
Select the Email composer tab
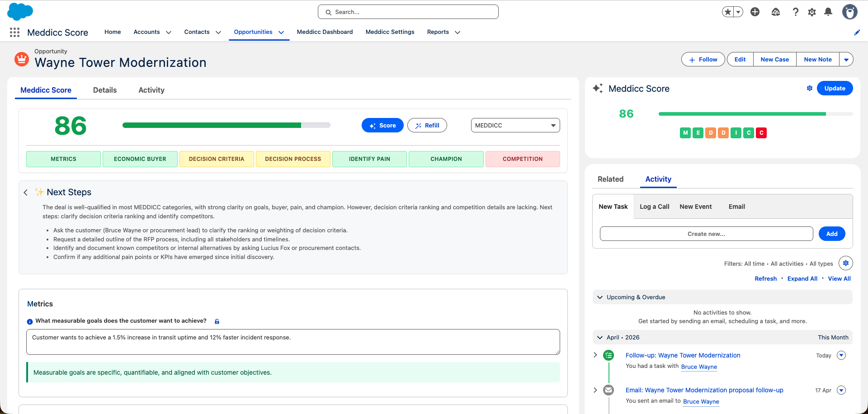(x=736, y=207)
